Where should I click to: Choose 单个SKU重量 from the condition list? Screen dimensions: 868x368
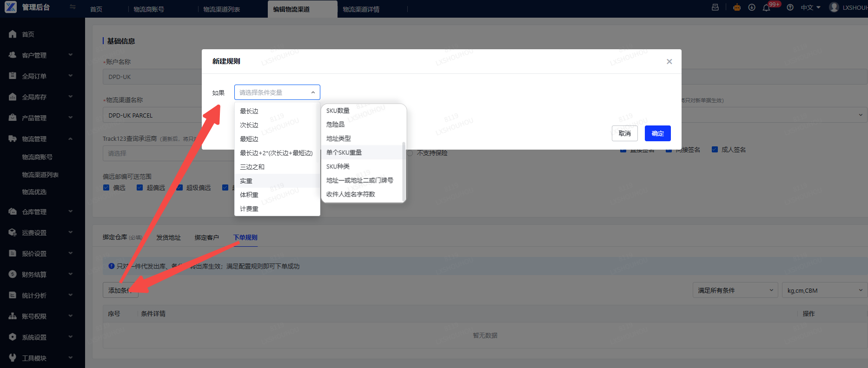[x=362, y=152]
